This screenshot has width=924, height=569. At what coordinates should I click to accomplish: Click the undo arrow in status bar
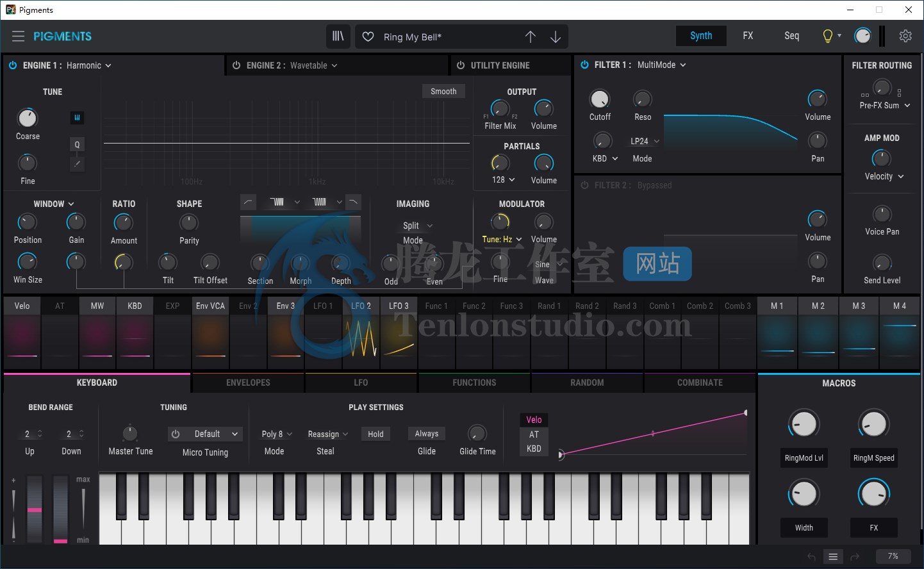(x=811, y=557)
